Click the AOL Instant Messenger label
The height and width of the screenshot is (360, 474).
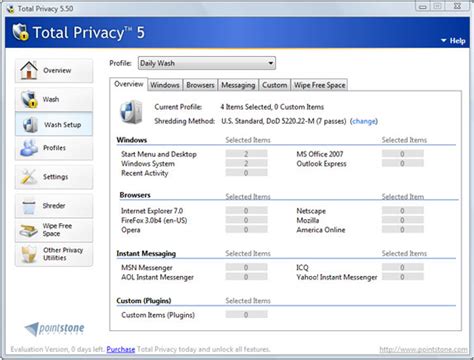(157, 277)
